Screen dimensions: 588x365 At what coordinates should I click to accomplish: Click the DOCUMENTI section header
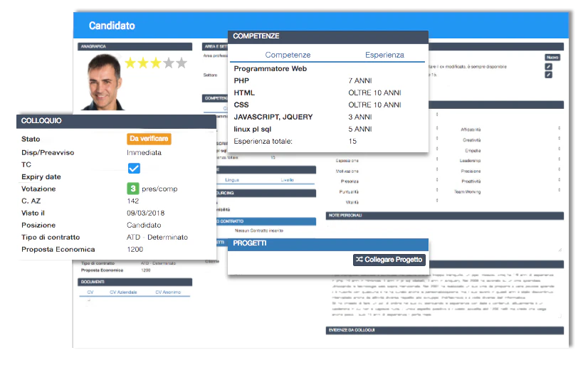[135, 282]
